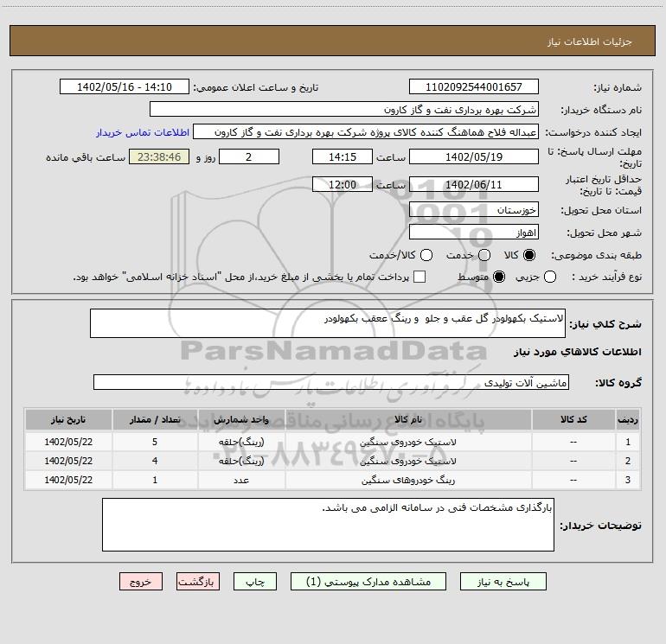Click the نام کالا column header
666x644 pixels.
pos(408,419)
